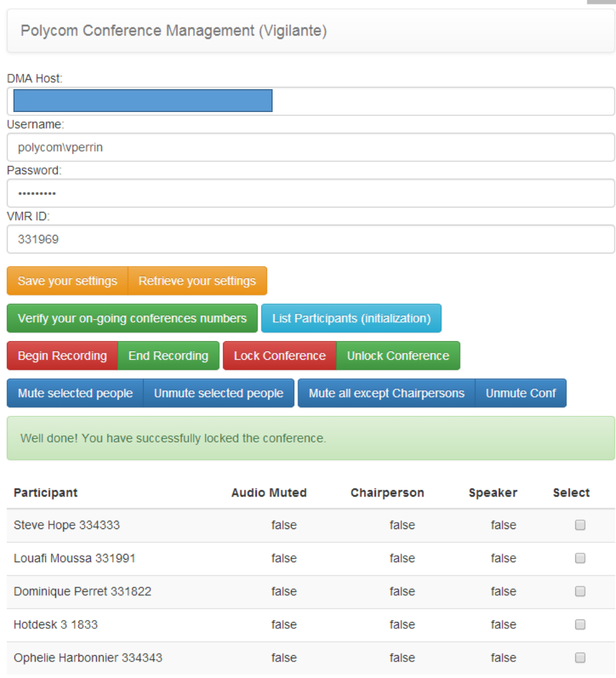This screenshot has height=678, width=616.
Task: Click the Participant column header
Action: click(46, 493)
